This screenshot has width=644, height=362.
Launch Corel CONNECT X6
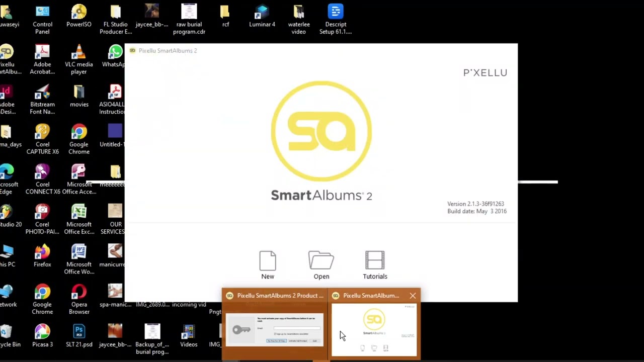click(x=43, y=179)
